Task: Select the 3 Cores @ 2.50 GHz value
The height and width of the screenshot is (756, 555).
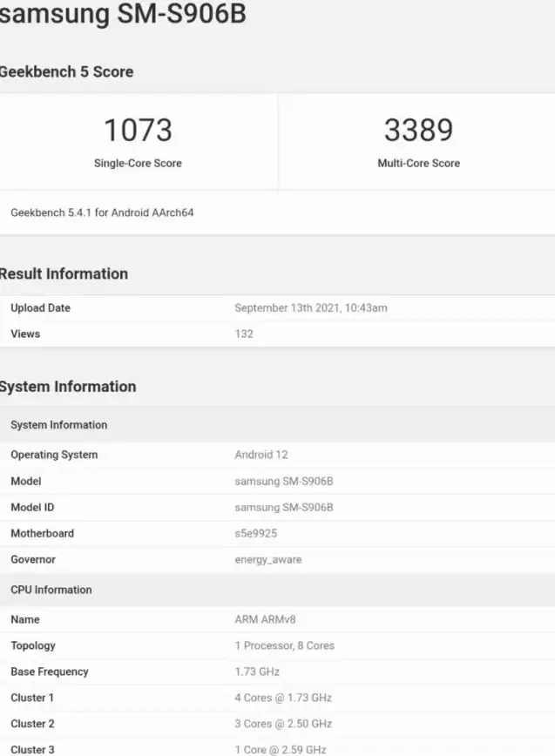Action: pyautogui.click(x=283, y=724)
